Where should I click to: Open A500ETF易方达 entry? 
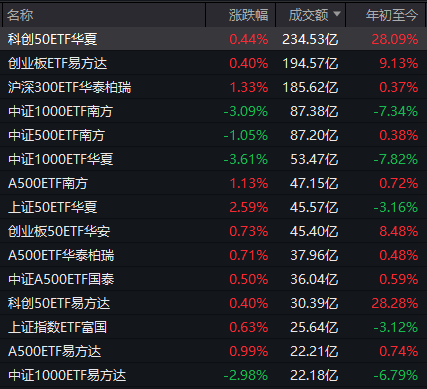pyautogui.click(x=54, y=351)
